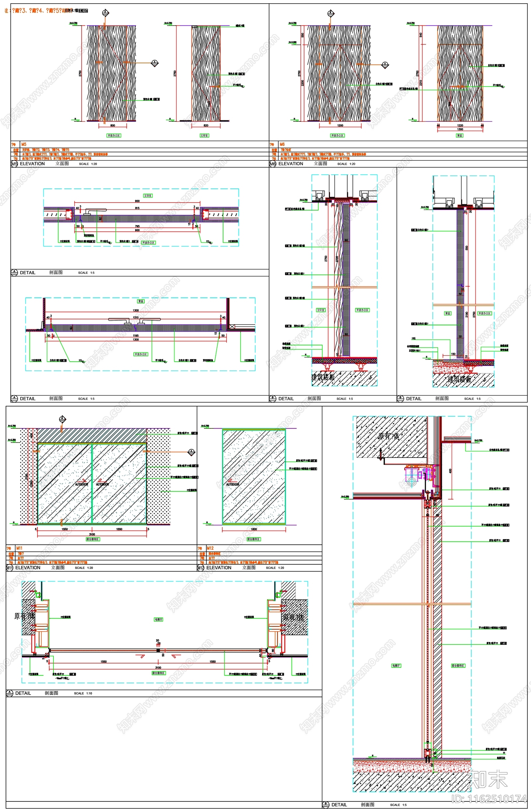
Task: Select the M5 ELEVATION drawing title
Action: click(33, 164)
